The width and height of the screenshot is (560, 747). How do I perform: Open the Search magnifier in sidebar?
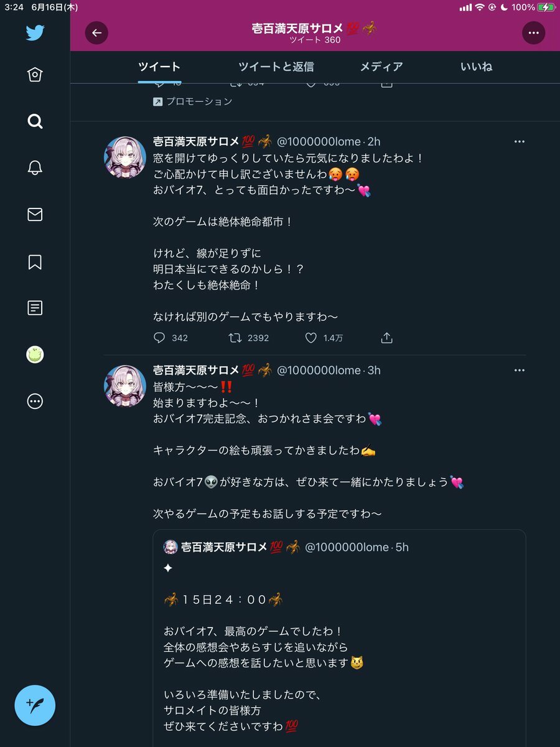click(35, 121)
